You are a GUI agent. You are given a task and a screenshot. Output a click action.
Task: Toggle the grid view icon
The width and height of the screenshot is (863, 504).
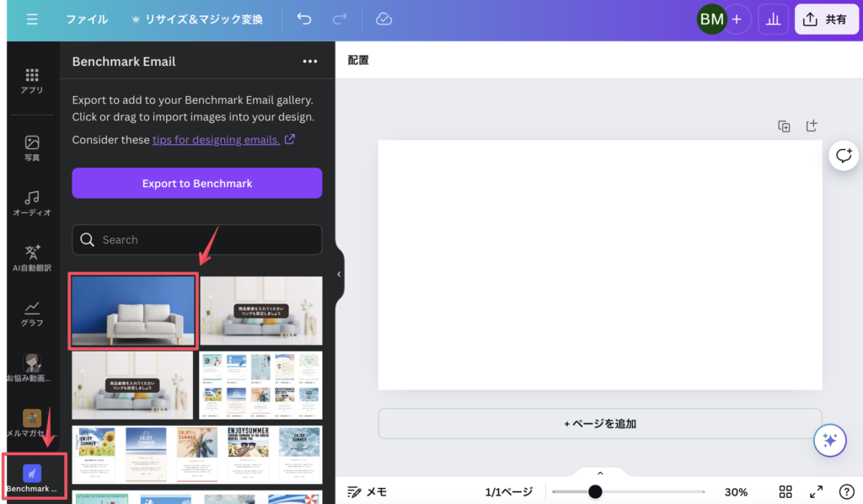coord(785,491)
